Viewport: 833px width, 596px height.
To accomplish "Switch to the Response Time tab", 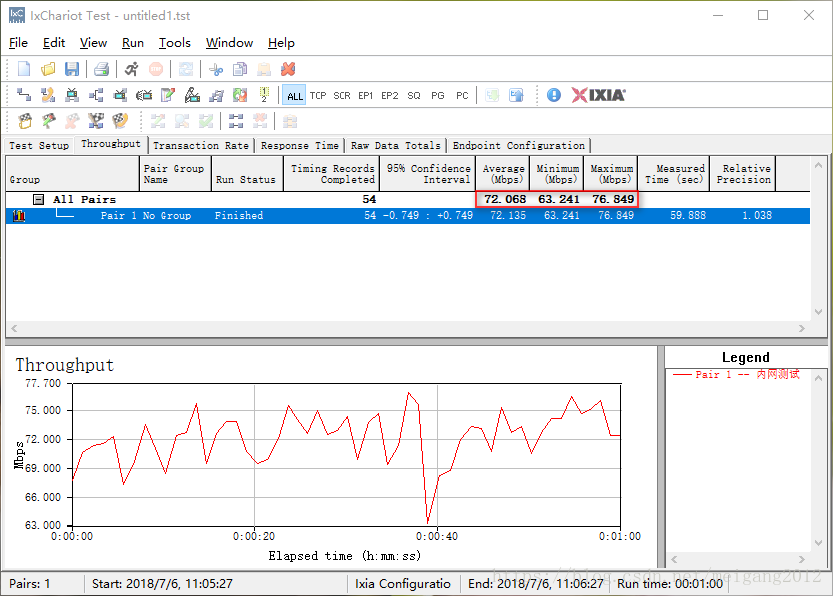I will pos(300,146).
